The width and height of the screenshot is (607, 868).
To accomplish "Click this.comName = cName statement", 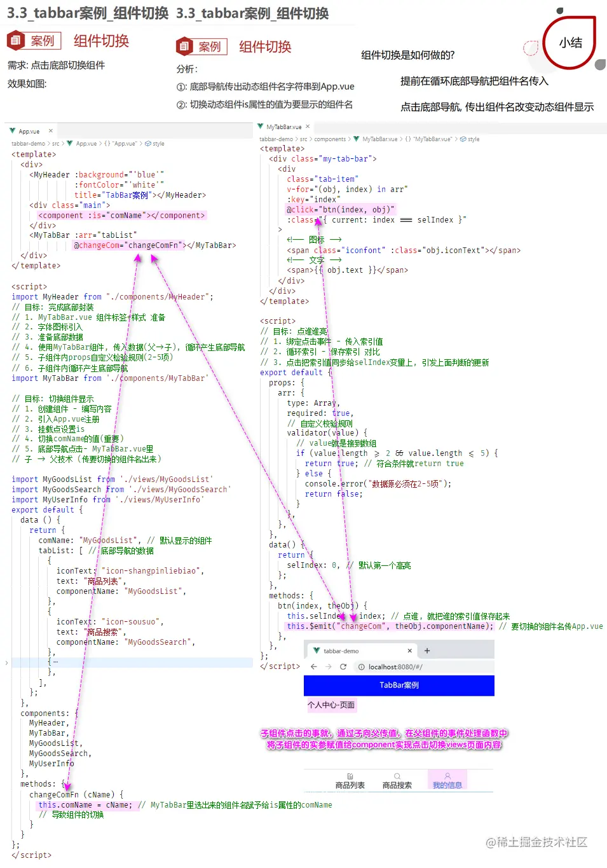I will point(86,805).
